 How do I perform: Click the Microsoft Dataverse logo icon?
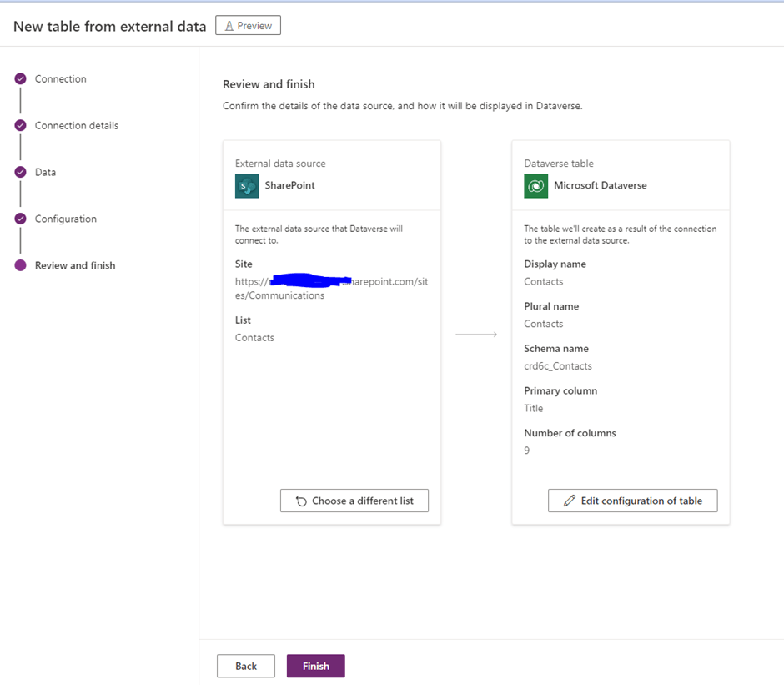[535, 186]
